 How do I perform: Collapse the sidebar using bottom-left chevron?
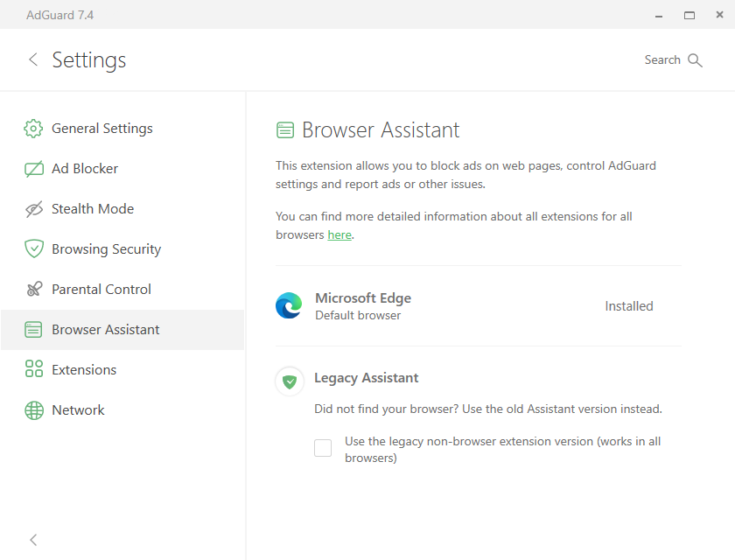pyautogui.click(x=33, y=540)
